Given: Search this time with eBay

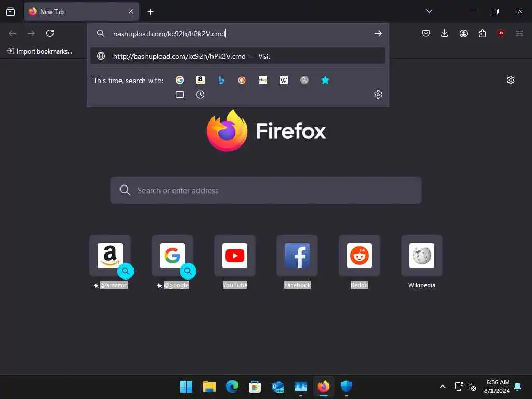Looking at the screenshot, I should tap(262, 80).
